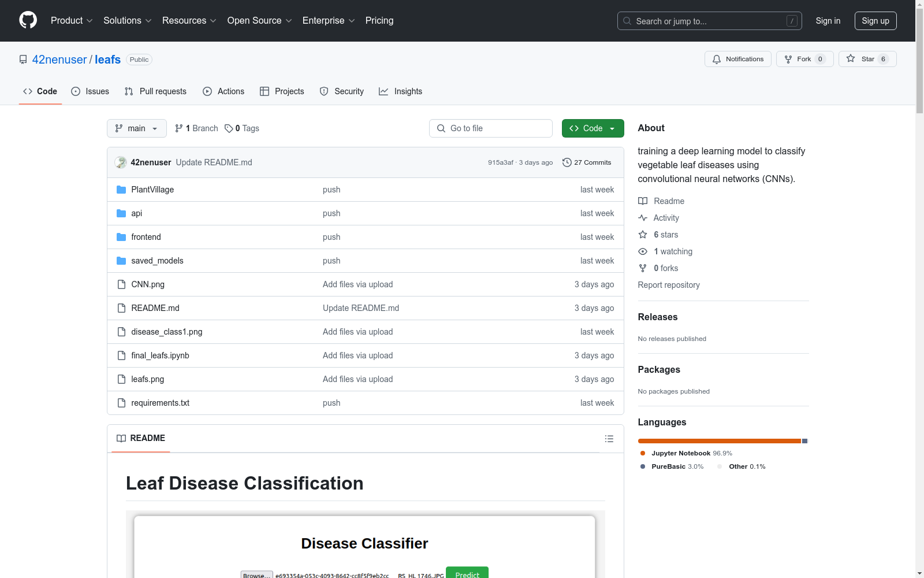Click the repository icon beside 42nenuser

23,60
